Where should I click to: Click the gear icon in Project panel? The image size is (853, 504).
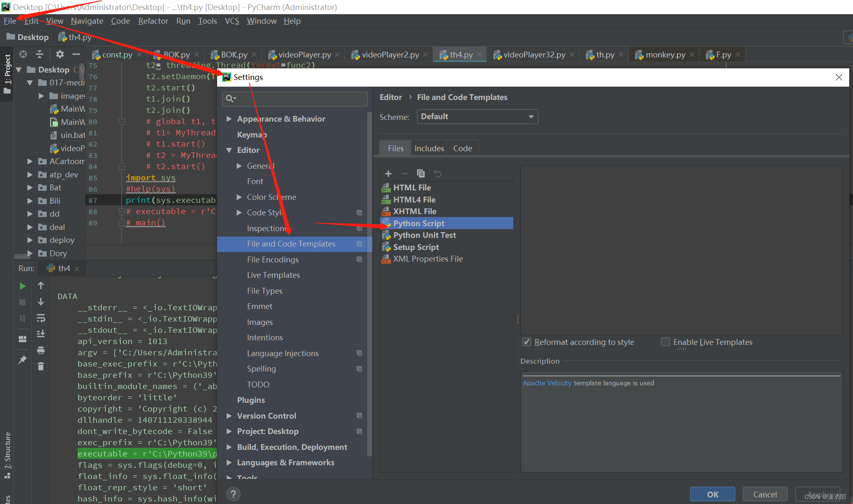pos(60,54)
